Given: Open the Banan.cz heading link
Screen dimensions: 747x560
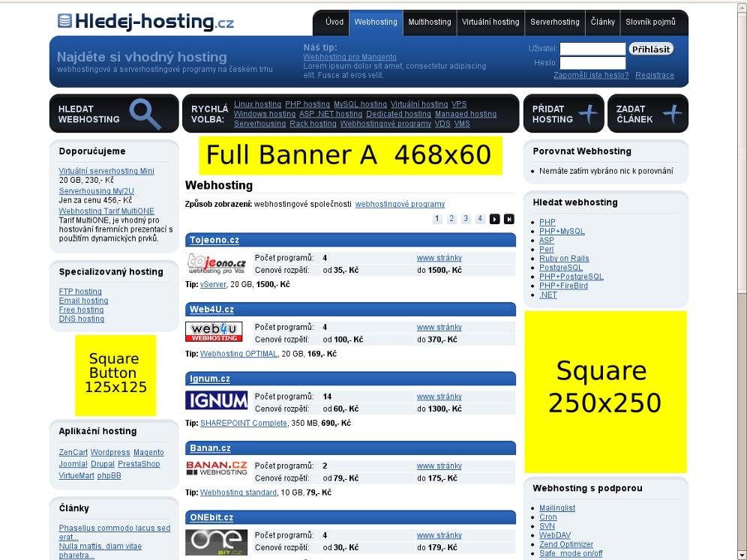Looking at the screenshot, I should pos(210,448).
